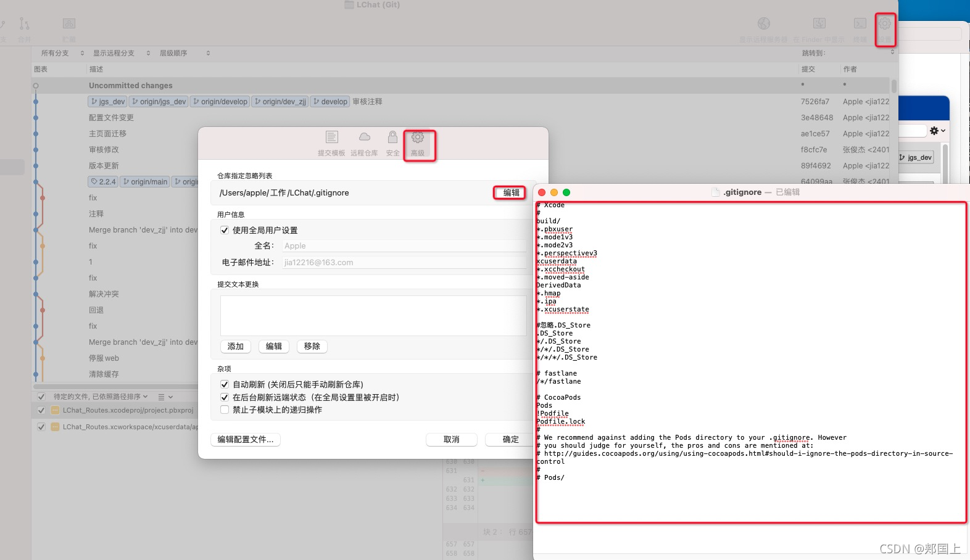The image size is (970, 560).
Task: Open the gear dropdown in the background window
Action: click(937, 131)
